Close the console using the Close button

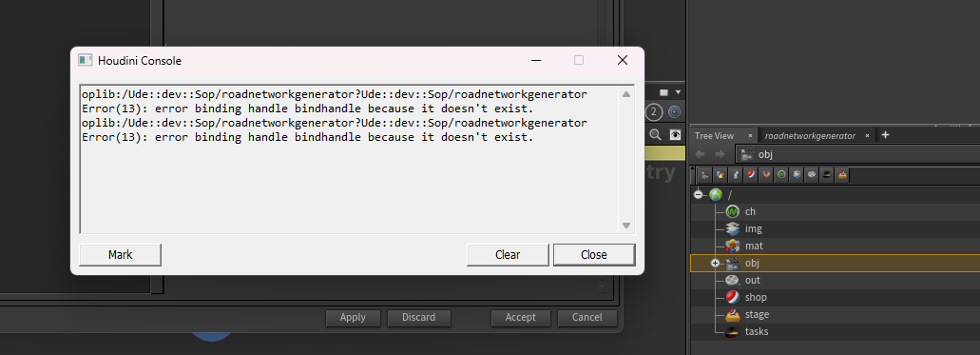point(594,255)
